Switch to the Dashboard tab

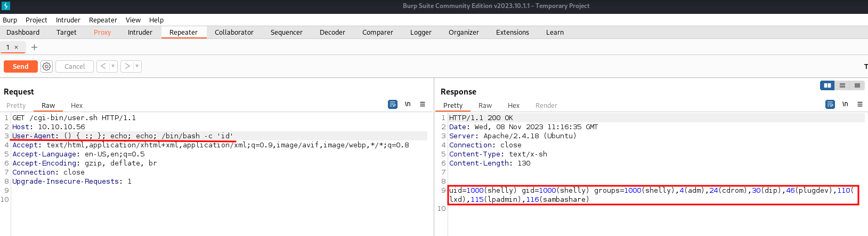(23, 32)
